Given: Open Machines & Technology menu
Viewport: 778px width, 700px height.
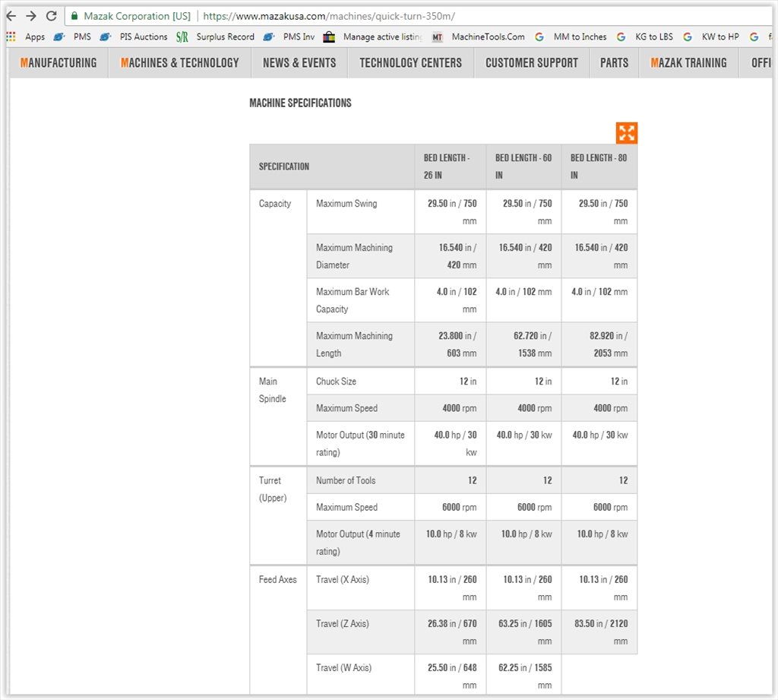Looking at the screenshot, I should 179,62.
